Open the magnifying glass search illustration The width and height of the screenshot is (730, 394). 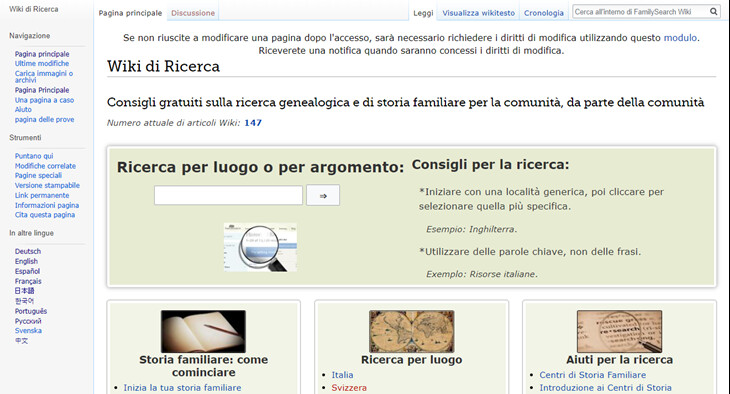[x=260, y=247]
